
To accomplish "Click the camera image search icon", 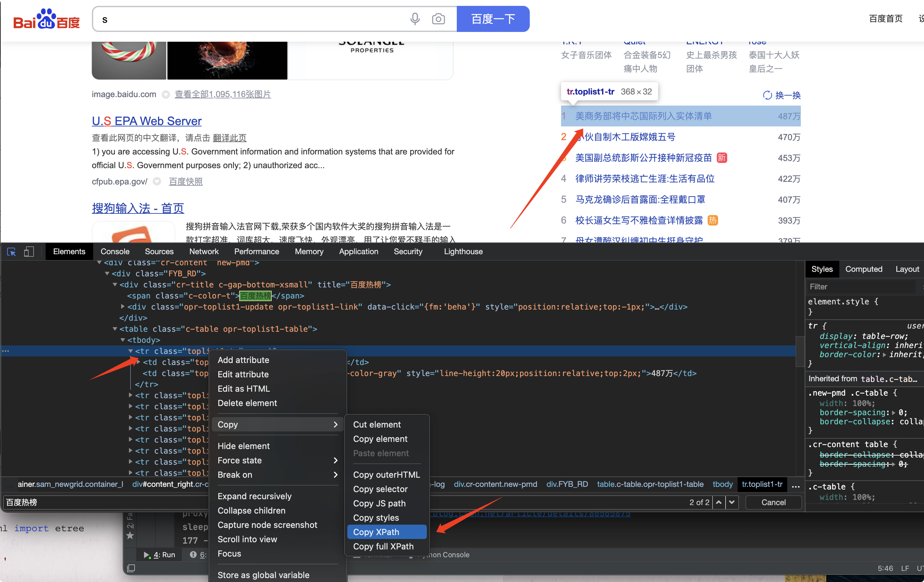I will point(438,19).
